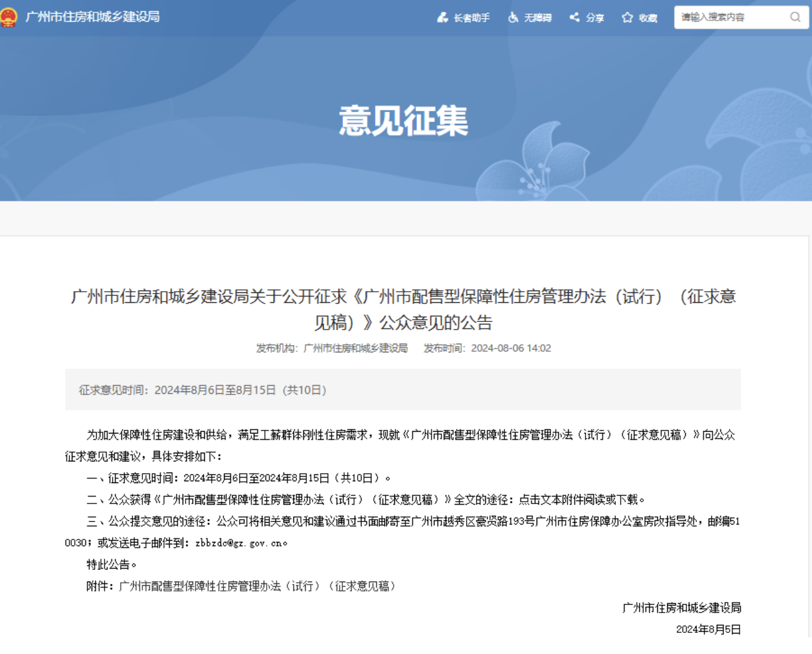Click the 无障碍 accessibility wheelchair icon
812x654 pixels.
pyautogui.click(x=513, y=17)
